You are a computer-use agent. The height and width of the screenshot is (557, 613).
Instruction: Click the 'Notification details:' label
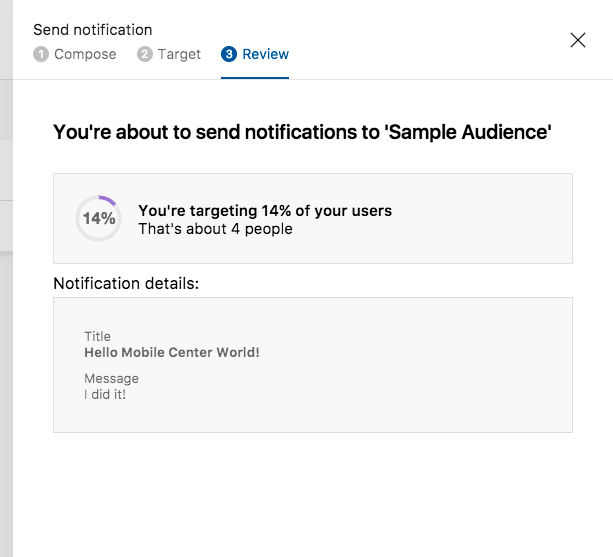click(x=126, y=284)
